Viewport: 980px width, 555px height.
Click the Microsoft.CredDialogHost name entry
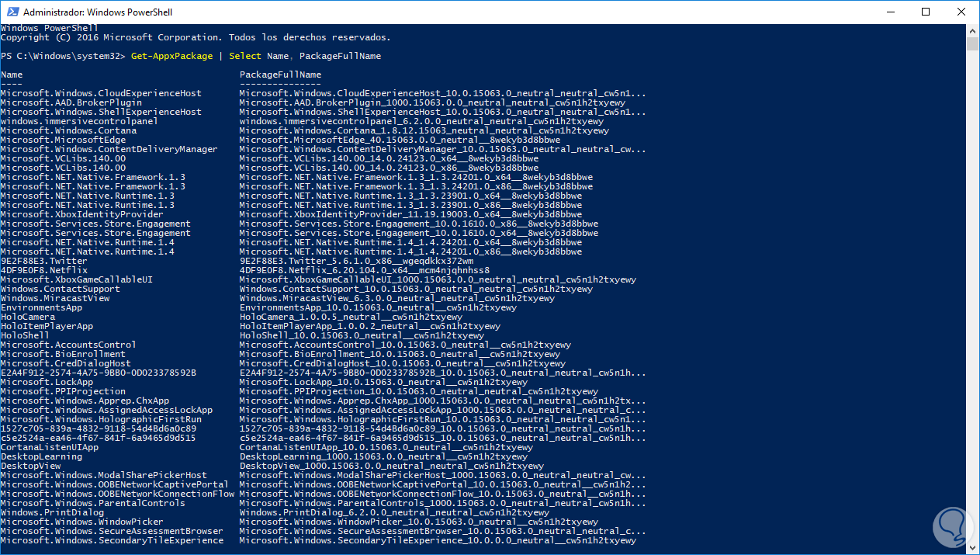pyautogui.click(x=66, y=363)
